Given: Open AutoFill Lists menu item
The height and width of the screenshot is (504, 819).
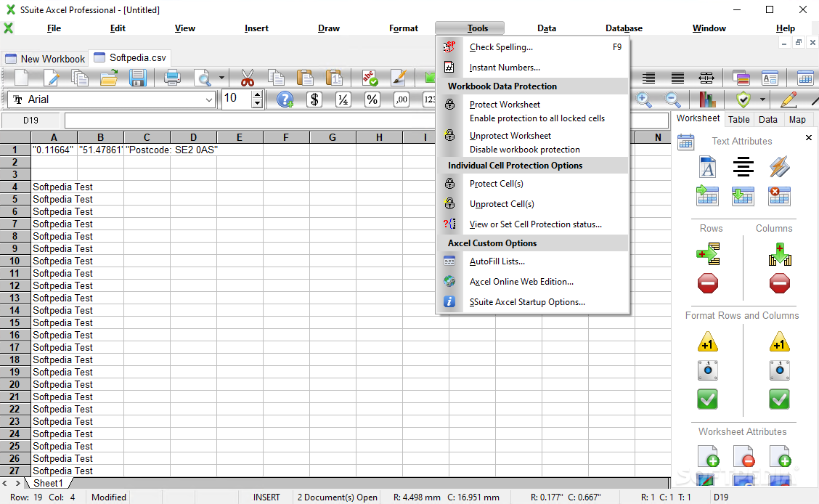Looking at the screenshot, I should tap(533, 261).
